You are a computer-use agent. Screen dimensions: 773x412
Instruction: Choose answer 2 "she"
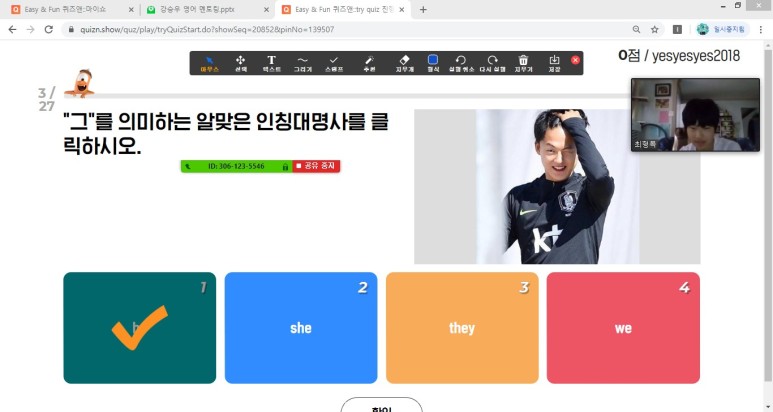coord(301,328)
